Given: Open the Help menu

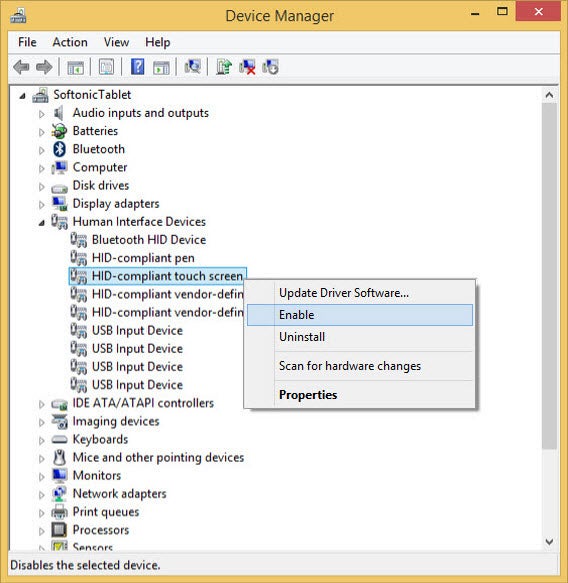Looking at the screenshot, I should pyautogui.click(x=158, y=42).
